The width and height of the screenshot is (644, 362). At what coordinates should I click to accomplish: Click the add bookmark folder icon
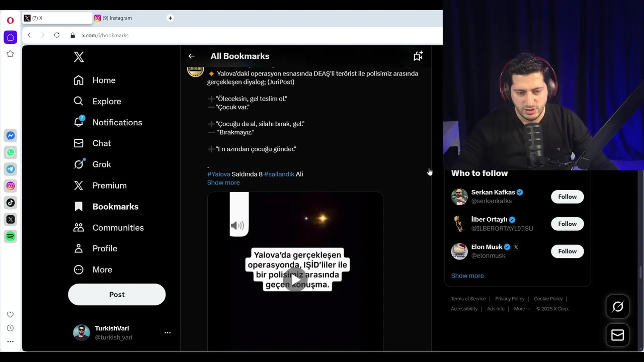pyautogui.click(x=418, y=56)
